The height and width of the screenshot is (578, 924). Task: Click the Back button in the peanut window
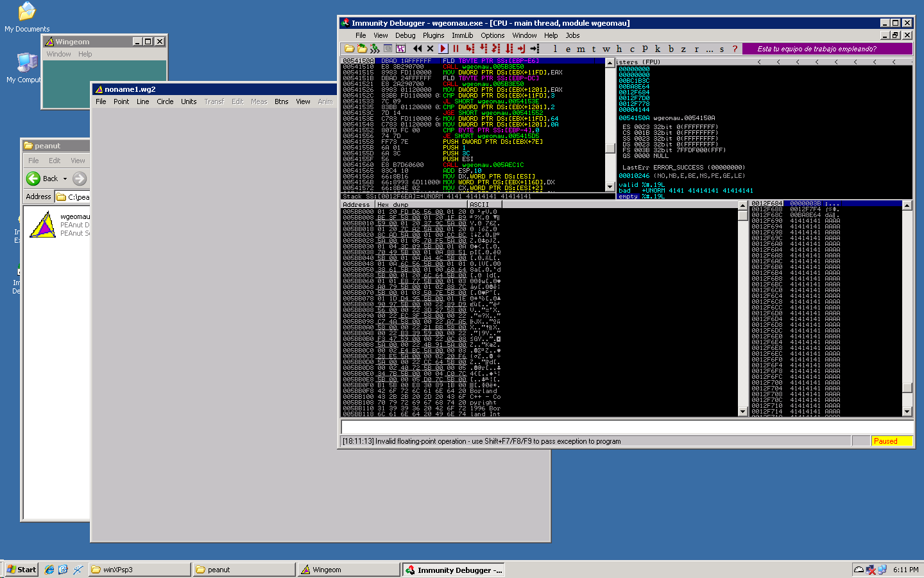tap(42, 179)
